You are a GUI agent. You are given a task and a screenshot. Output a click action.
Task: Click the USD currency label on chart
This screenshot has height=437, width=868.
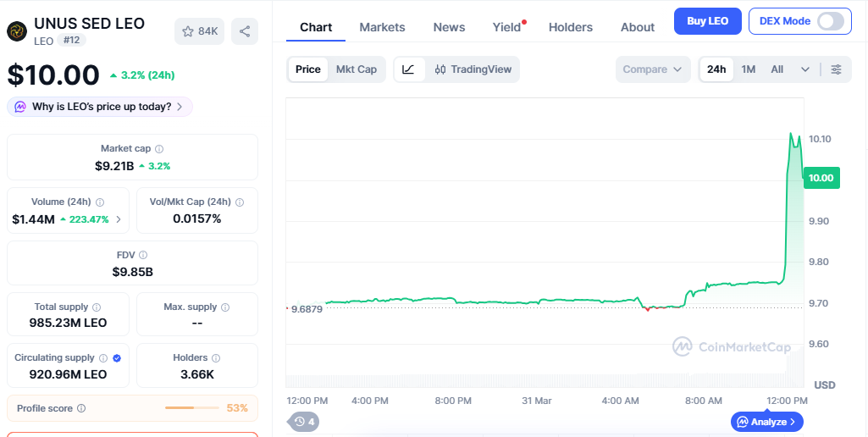coord(824,385)
